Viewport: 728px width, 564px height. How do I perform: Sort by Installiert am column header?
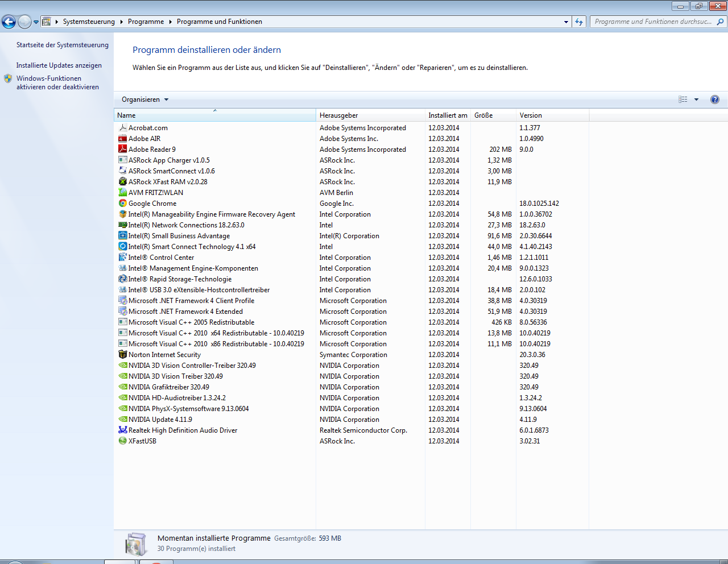click(x=448, y=115)
